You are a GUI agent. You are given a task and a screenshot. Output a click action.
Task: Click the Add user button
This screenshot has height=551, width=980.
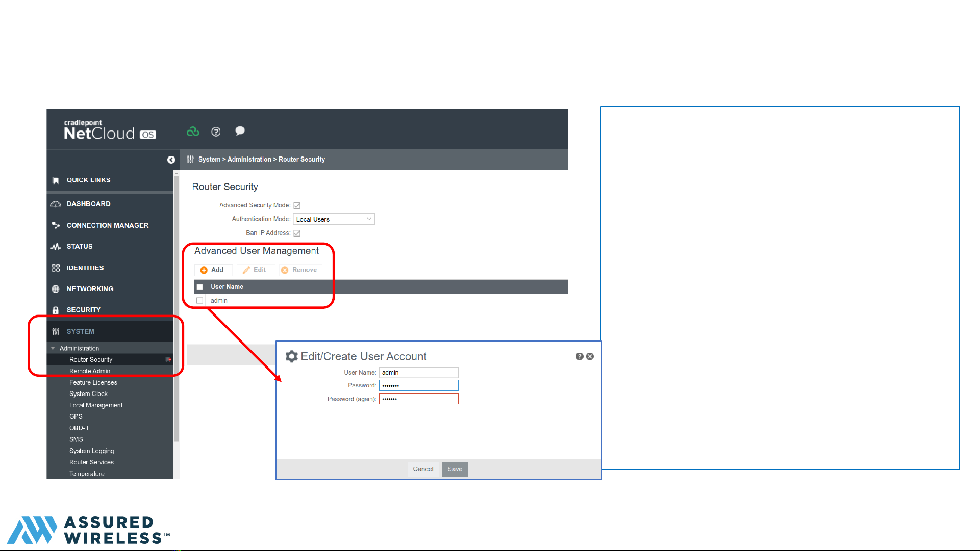[212, 270]
